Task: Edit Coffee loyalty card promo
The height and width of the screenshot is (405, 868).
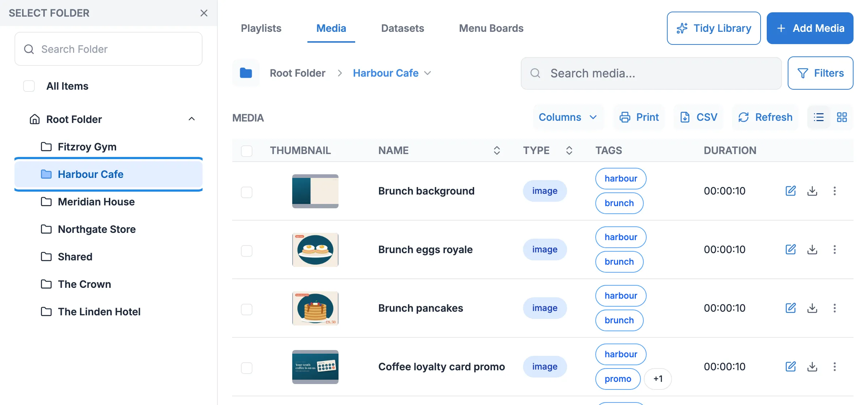Action: tap(791, 367)
